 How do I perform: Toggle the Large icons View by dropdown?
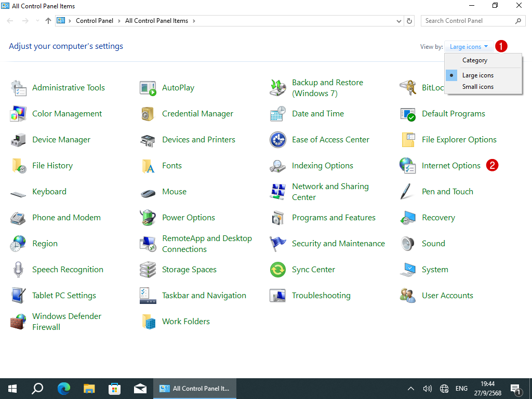[x=469, y=47]
